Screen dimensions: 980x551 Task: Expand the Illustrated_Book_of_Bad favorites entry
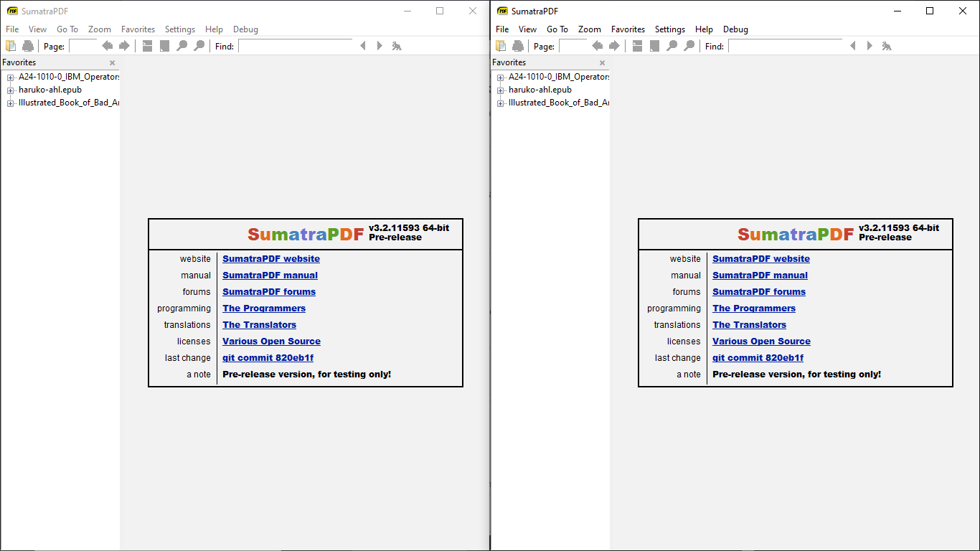pyautogui.click(x=10, y=103)
